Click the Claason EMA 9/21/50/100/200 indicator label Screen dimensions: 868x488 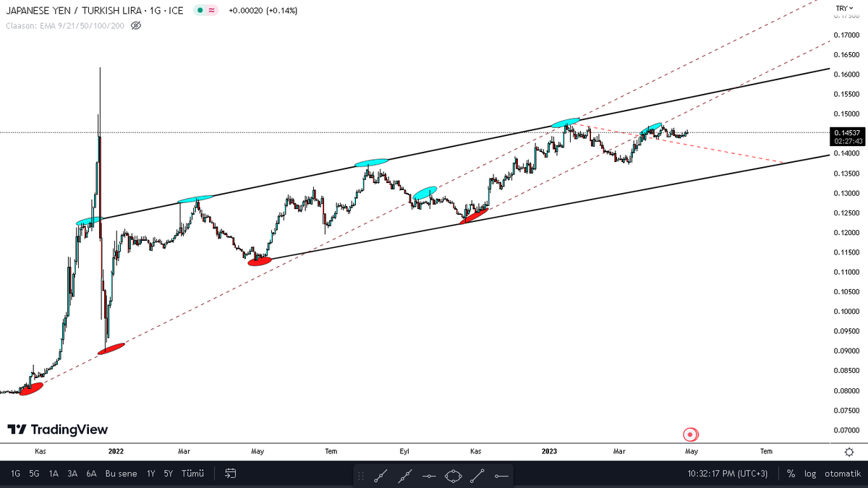point(66,25)
